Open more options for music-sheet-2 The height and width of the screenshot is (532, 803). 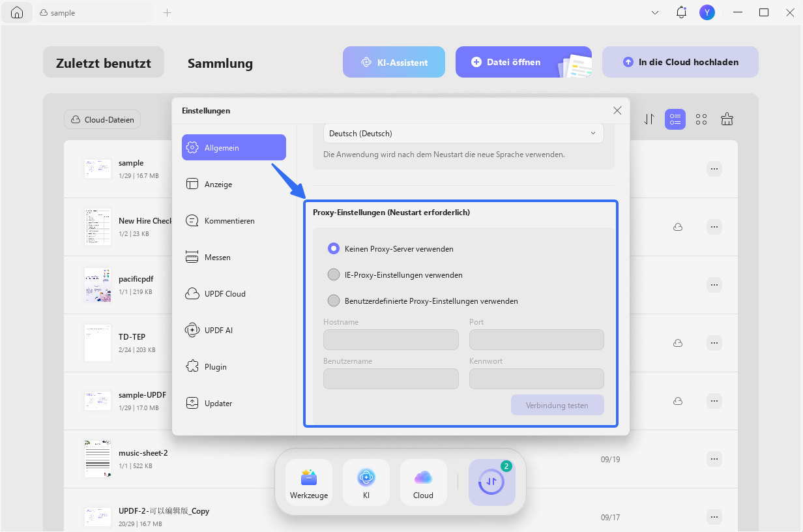pyautogui.click(x=714, y=459)
